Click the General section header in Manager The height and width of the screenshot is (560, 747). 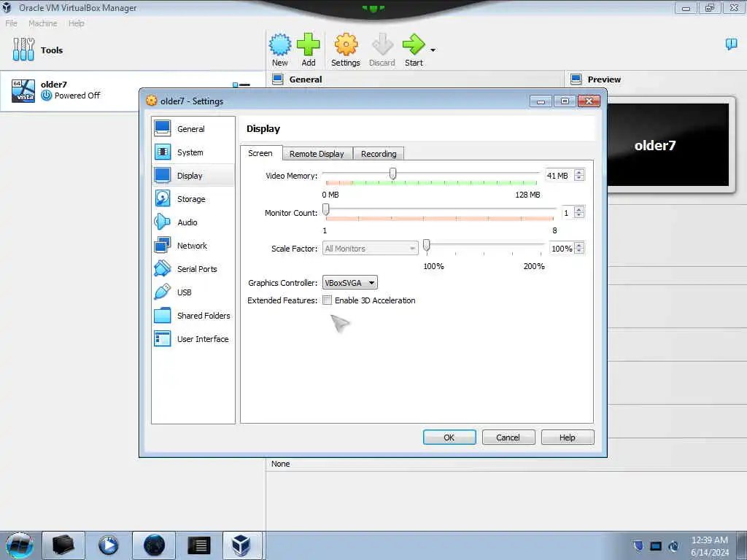click(x=306, y=79)
